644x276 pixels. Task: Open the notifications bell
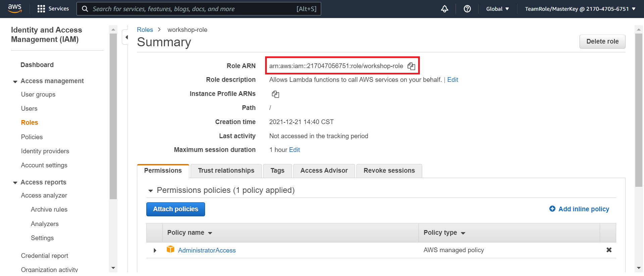[445, 9]
